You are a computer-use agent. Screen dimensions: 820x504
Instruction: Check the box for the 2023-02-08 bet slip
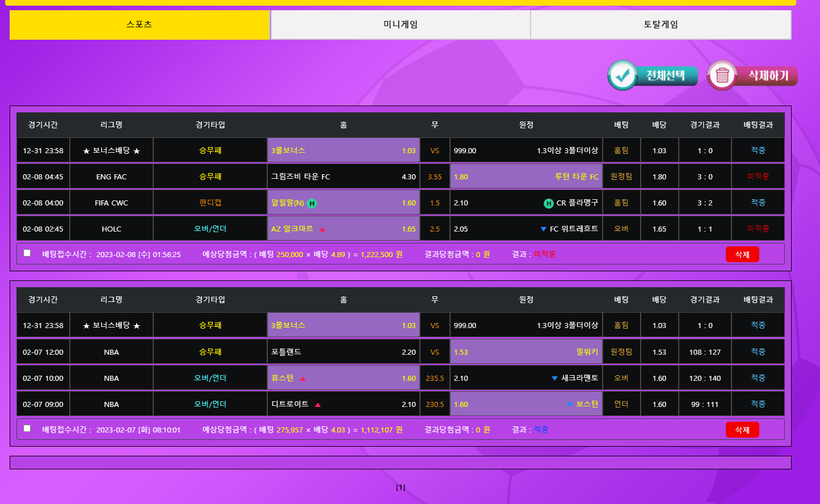tap(27, 253)
